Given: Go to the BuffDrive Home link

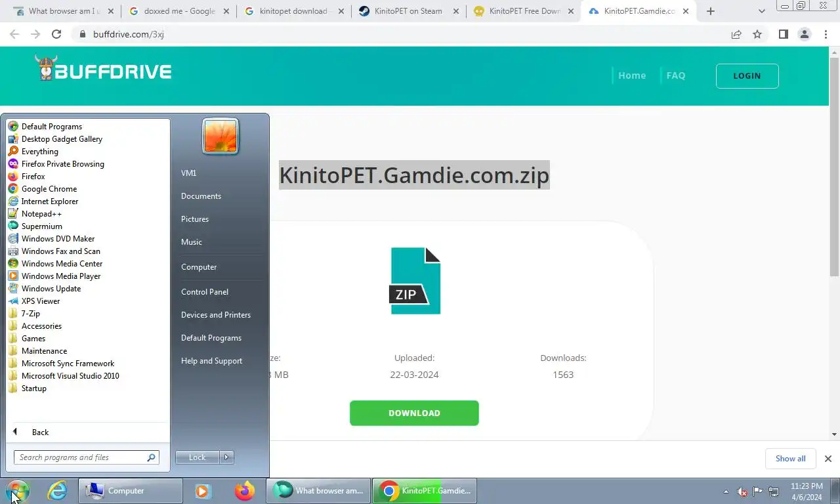Looking at the screenshot, I should pos(632,75).
